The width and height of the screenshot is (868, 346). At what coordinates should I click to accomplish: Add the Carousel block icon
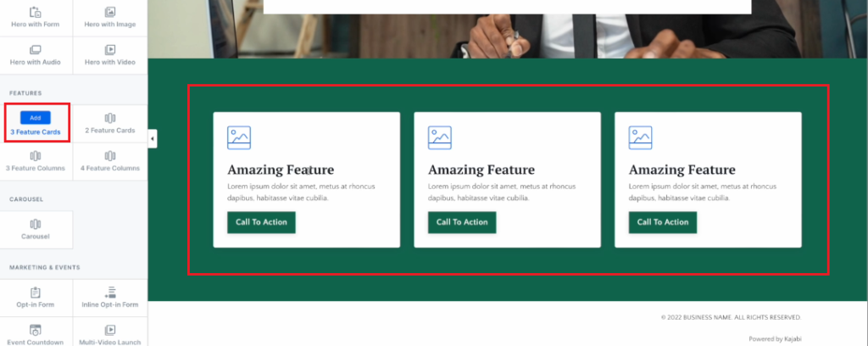[36, 224]
